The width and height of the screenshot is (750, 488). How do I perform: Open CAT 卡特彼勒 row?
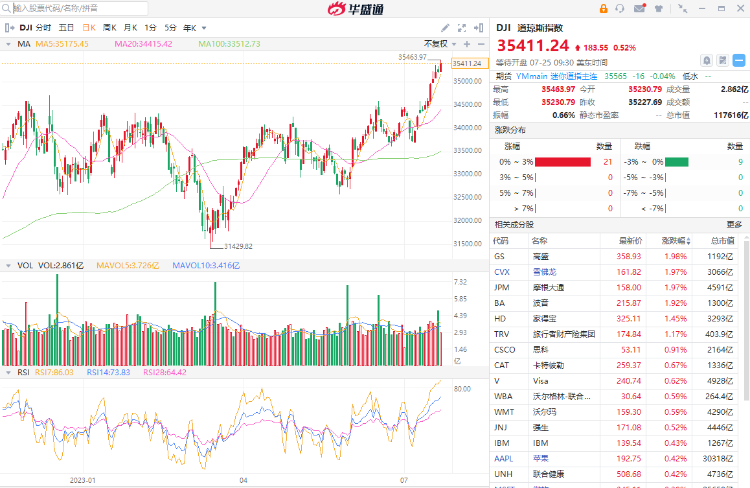point(615,365)
